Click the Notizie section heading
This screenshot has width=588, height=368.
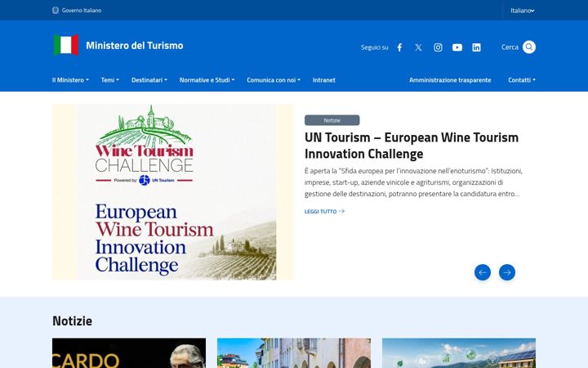point(72,321)
